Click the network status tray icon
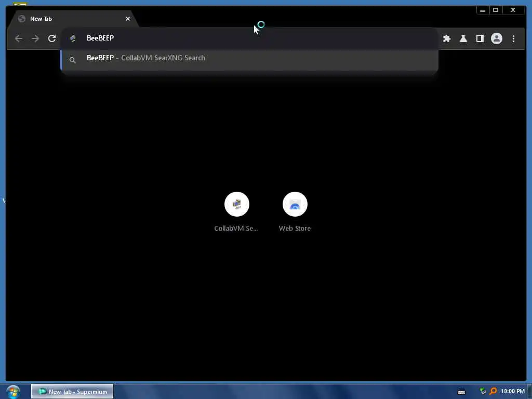The height and width of the screenshot is (399, 532). point(483,391)
